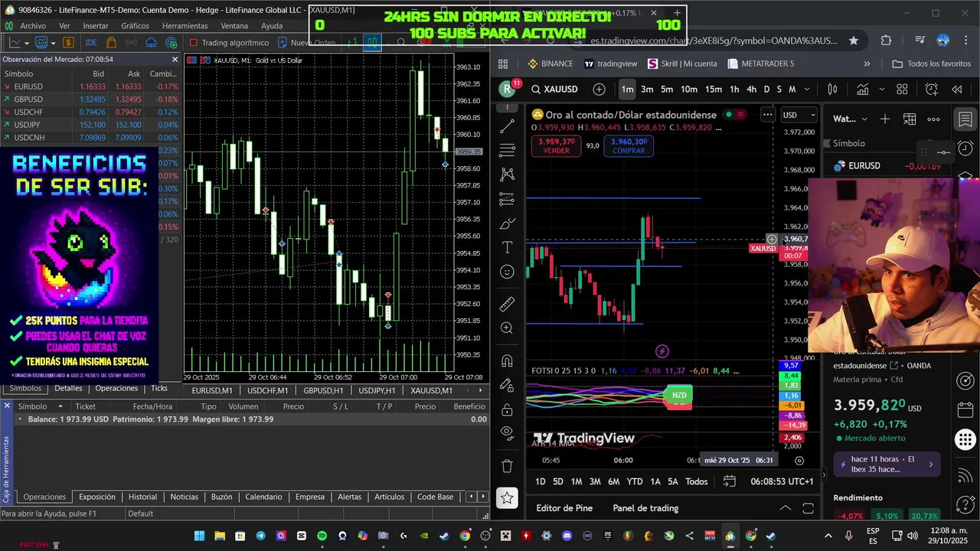The image size is (980, 551).
Task: Open the Code Base tab in the toolbox
Action: click(435, 497)
